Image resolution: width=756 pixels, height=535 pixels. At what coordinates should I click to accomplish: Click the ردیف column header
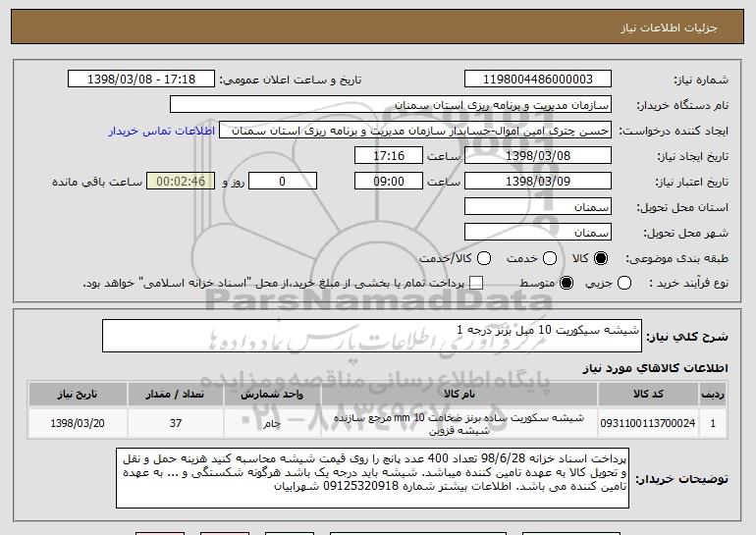pos(713,395)
